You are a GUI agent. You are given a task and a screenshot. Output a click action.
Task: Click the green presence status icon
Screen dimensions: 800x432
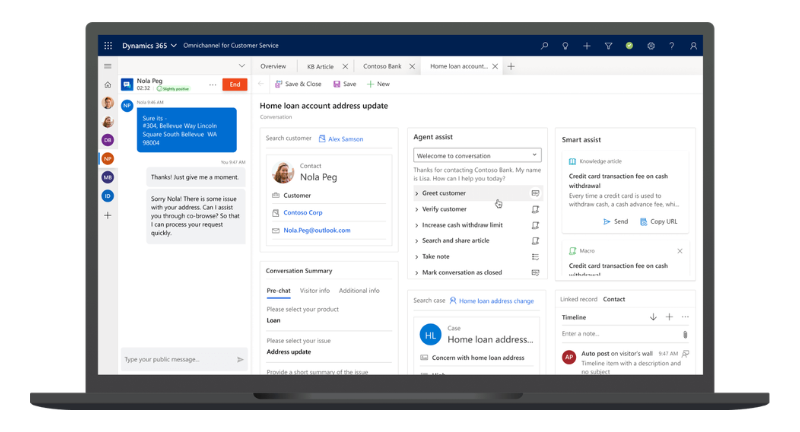point(629,45)
